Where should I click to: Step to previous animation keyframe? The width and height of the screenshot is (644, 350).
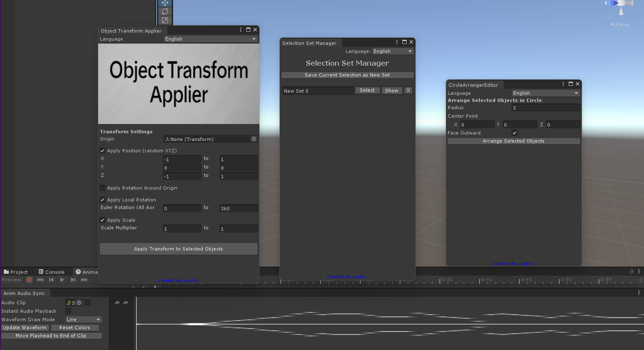click(x=51, y=280)
